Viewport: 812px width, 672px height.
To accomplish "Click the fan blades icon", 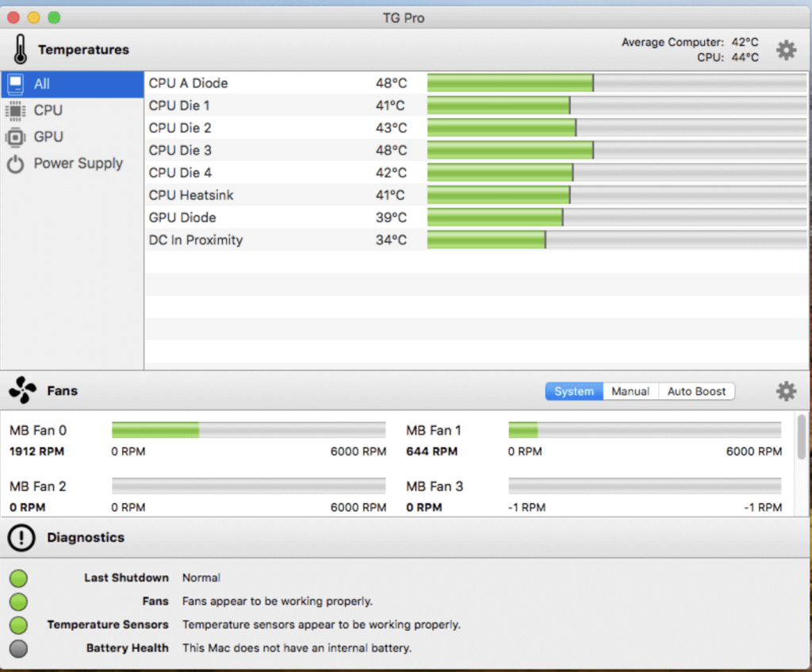I will (22, 390).
